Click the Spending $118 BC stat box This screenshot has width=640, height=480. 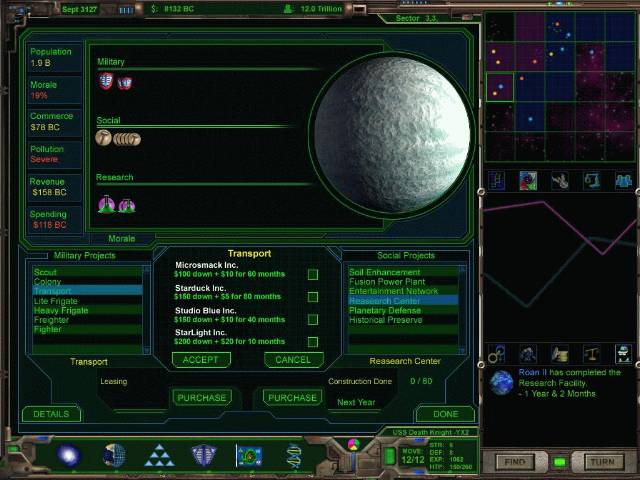pyautogui.click(x=55, y=220)
